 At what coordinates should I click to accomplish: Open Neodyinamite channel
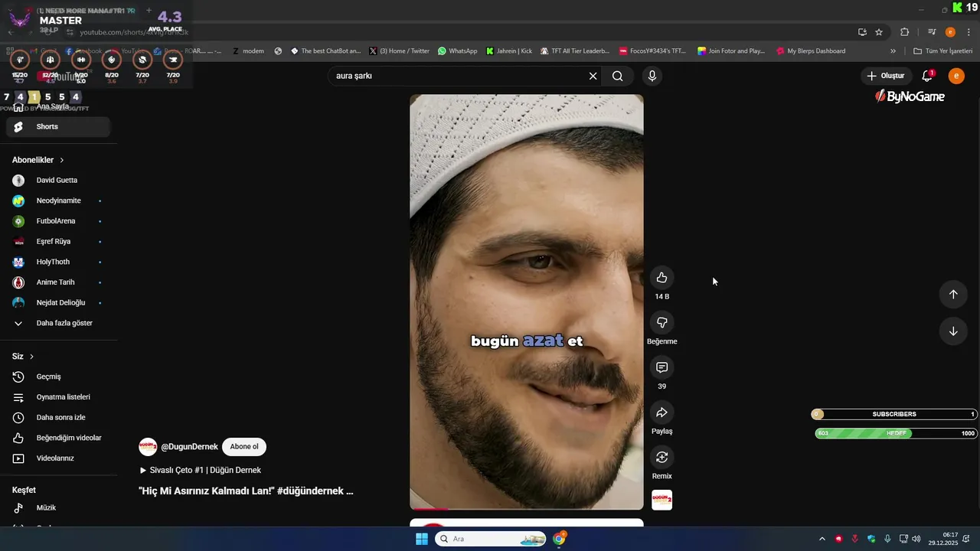[x=58, y=201]
